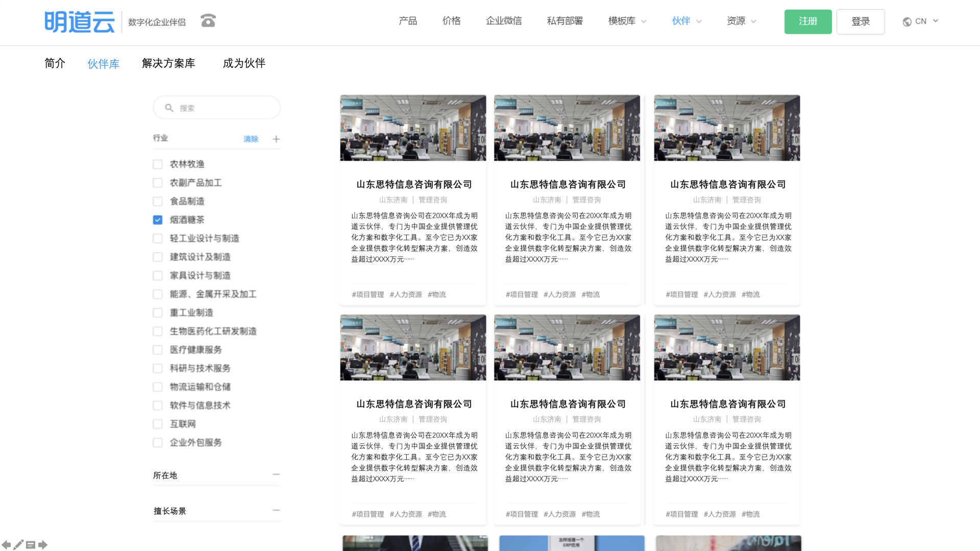
Task: Click the telephone contact icon in header
Action: [x=208, y=20]
